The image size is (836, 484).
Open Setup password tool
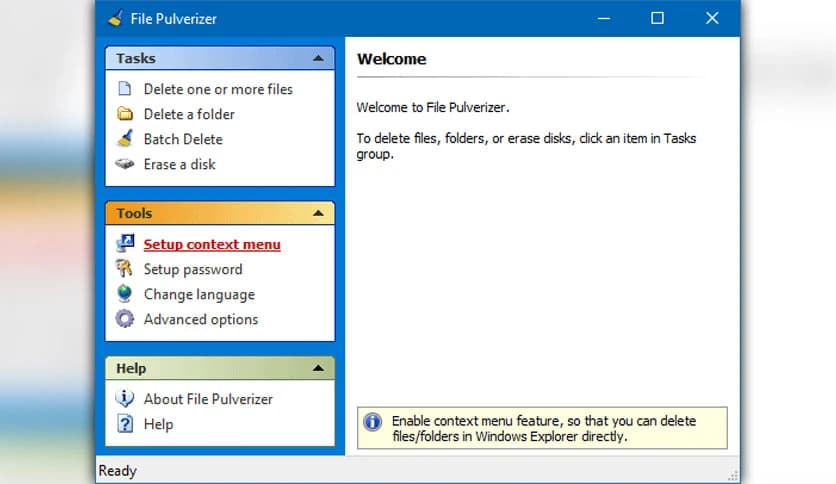192,269
